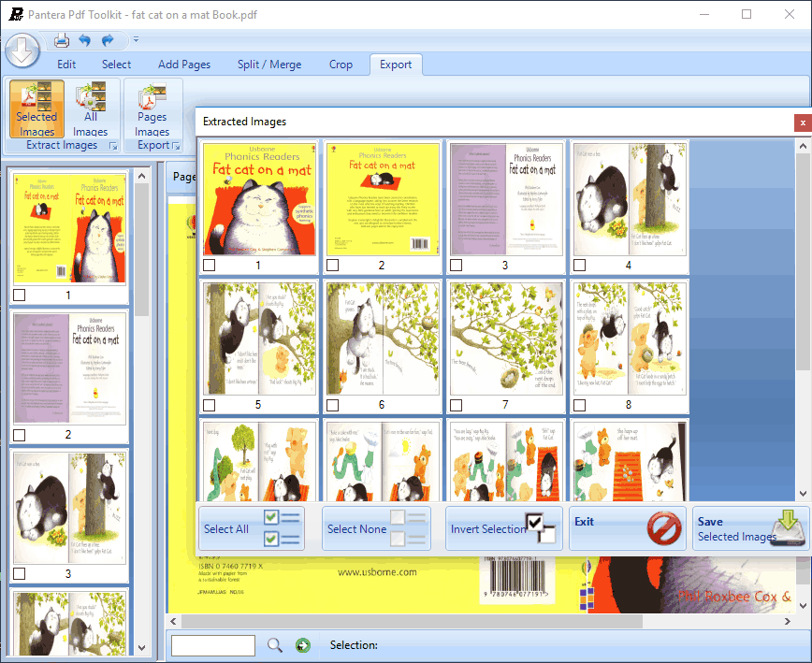This screenshot has height=663, width=812.
Task: Click the magnifying glass search icon
Action: click(275, 645)
